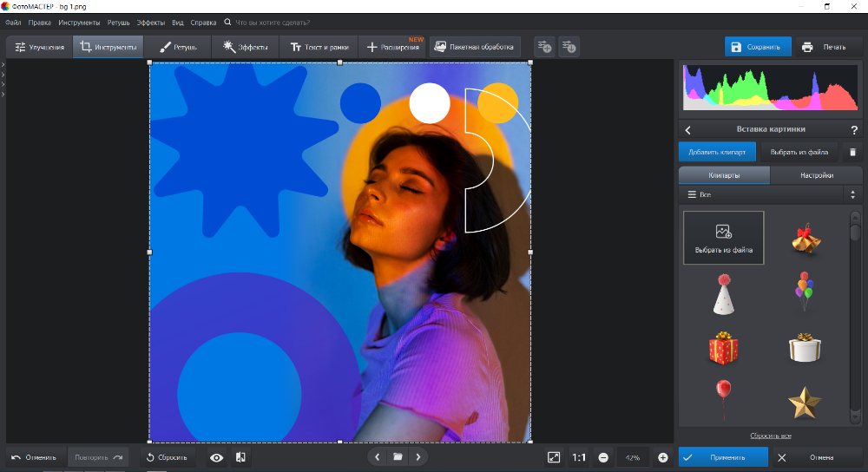The height and width of the screenshot is (472, 868).
Task: Toggle the eye icon to view original
Action: [217, 457]
